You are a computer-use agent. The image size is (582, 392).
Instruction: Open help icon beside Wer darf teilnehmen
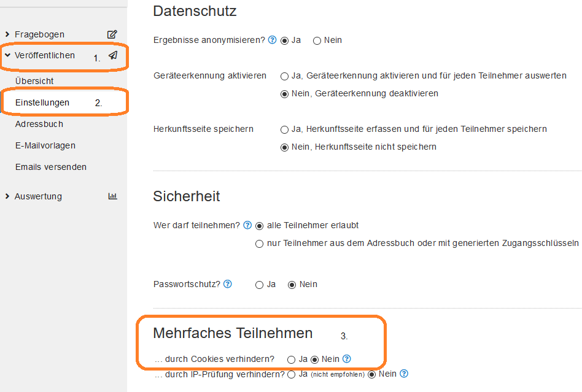[x=247, y=225]
